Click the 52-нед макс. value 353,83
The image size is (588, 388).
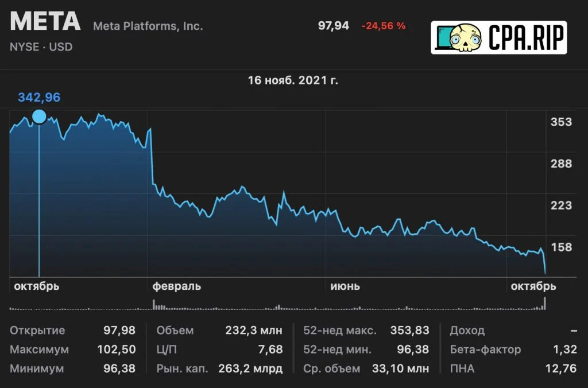(409, 330)
